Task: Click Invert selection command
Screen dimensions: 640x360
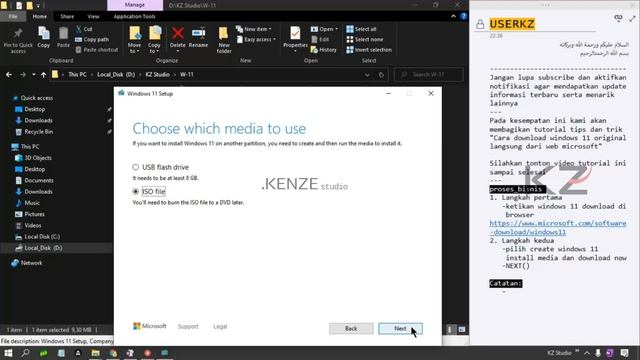Action: point(369,50)
